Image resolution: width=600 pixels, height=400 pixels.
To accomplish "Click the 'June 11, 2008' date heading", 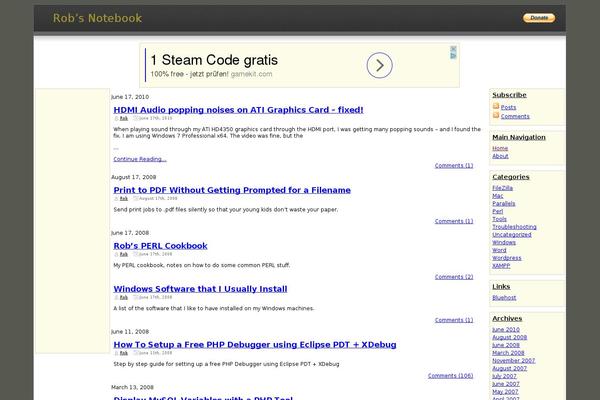I will click(x=130, y=332).
